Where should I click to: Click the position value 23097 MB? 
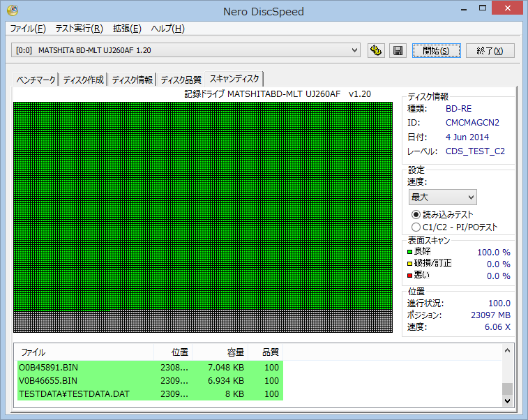coord(490,315)
